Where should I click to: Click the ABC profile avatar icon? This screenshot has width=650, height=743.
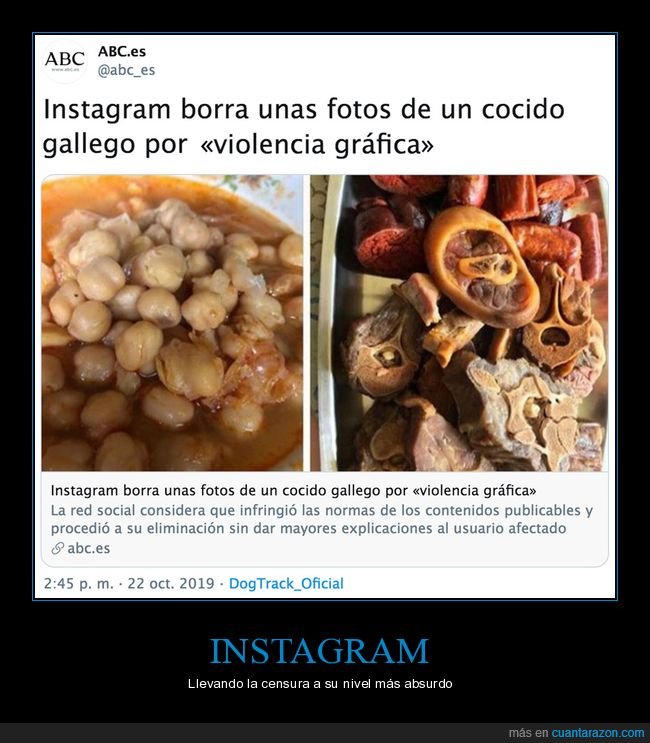[x=65, y=62]
